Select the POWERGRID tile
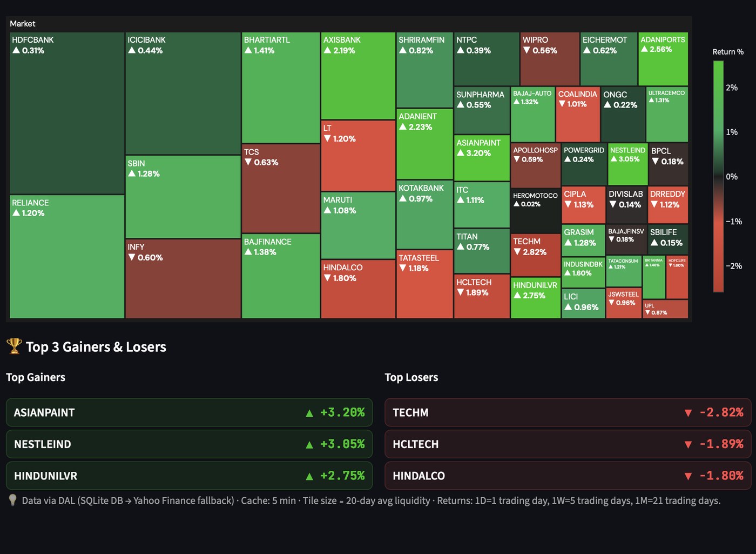The image size is (756, 554). (x=584, y=164)
